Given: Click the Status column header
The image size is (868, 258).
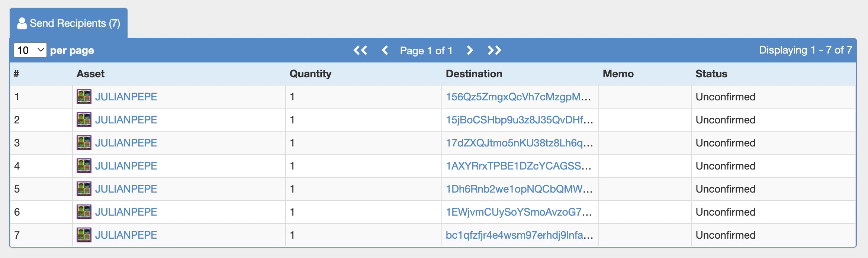Looking at the screenshot, I should coord(711,74).
